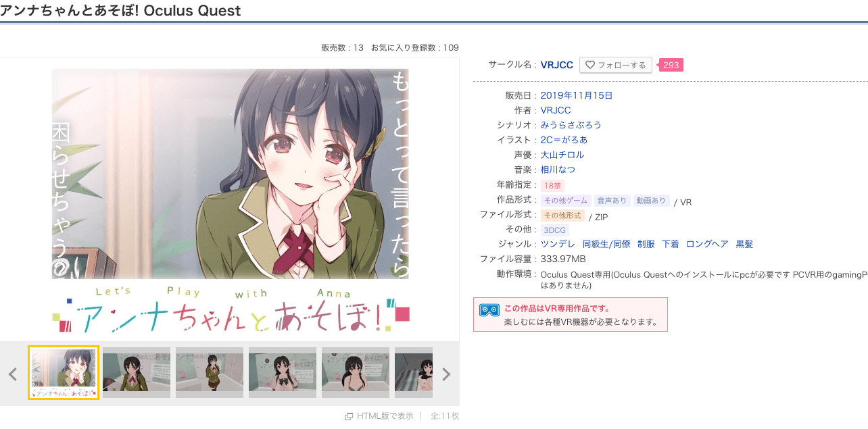The height and width of the screenshot is (429, 868).
Task: Show next thumbnails with right arrow
Action: (x=445, y=374)
